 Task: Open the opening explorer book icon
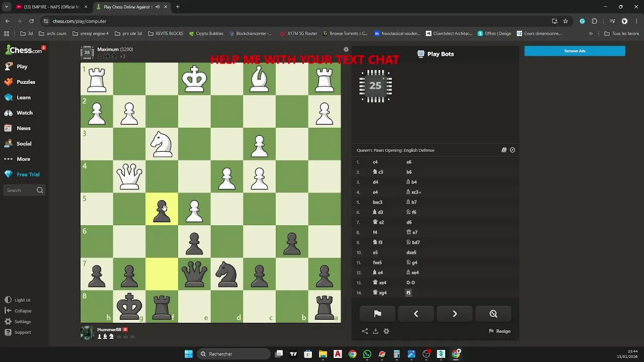tap(504, 150)
